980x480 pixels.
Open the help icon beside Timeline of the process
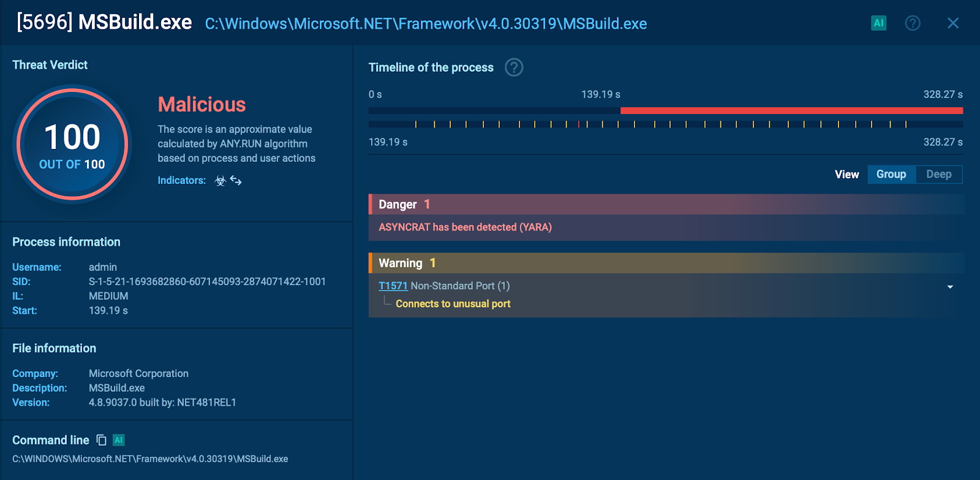click(x=514, y=67)
